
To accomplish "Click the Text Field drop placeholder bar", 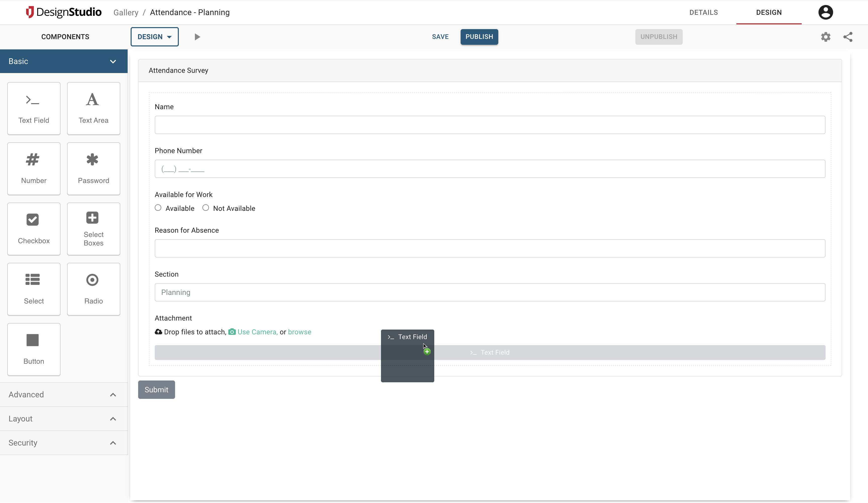I will coord(490,353).
